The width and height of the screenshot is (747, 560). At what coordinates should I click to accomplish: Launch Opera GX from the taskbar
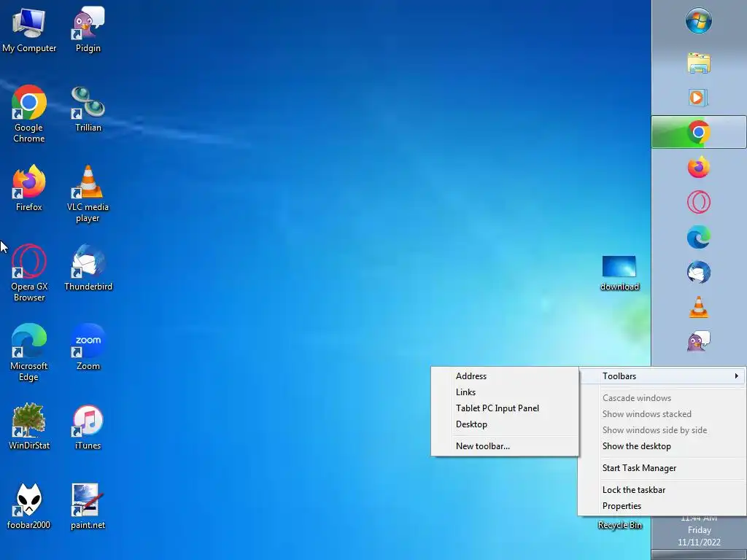(x=699, y=202)
